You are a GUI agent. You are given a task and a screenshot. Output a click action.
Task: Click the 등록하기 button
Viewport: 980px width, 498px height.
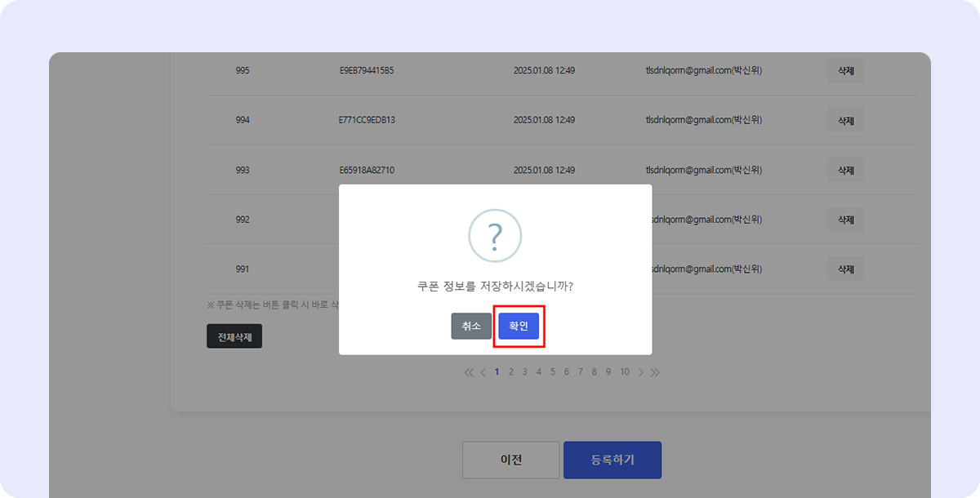pos(612,460)
